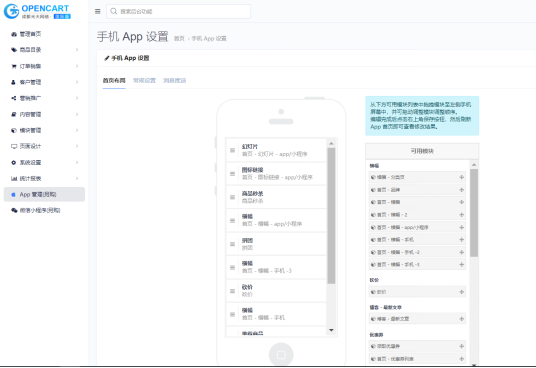Follow the 首页 breadcrumb link
This screenshot has height=368, width=536.
[x=179, y=39]
